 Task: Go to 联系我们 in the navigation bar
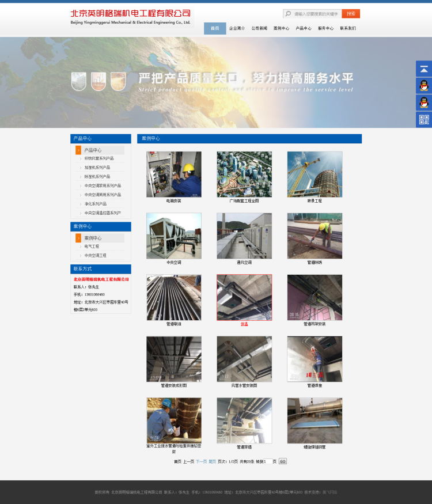point(348,28)
